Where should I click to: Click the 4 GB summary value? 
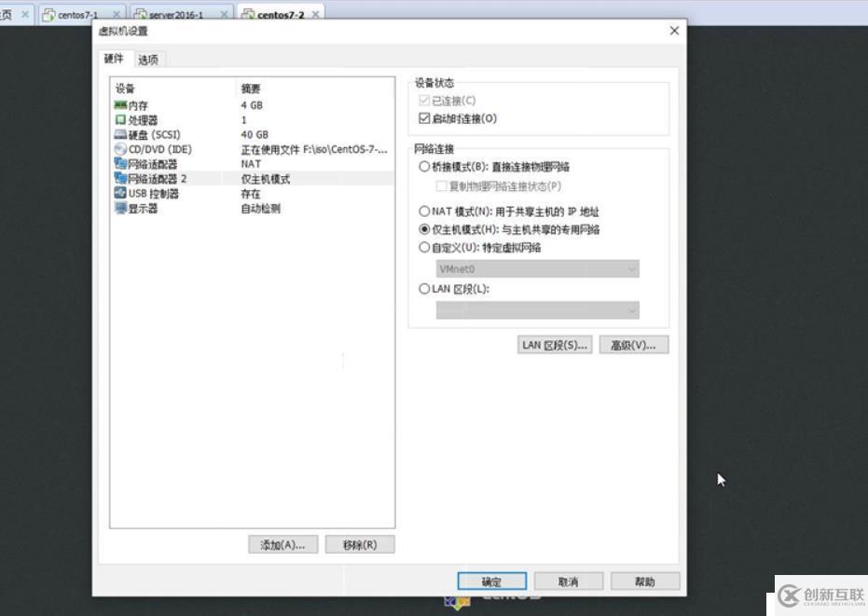point(252,105)
